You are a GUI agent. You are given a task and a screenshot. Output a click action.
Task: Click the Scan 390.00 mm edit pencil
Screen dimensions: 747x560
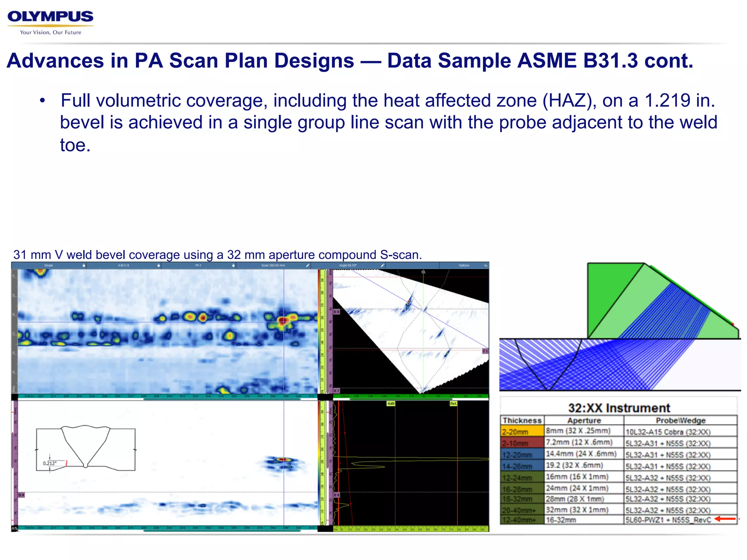coord(307,265)
